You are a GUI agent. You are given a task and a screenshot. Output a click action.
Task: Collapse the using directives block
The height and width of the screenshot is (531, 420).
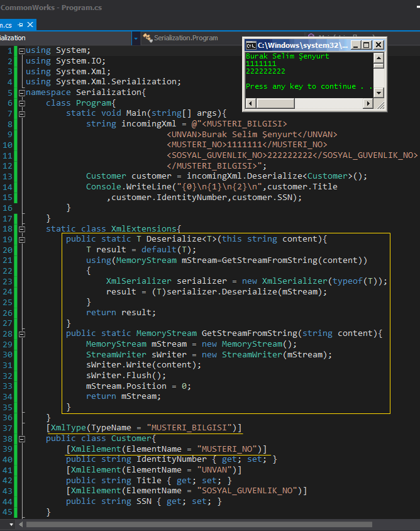coord(22,51)
